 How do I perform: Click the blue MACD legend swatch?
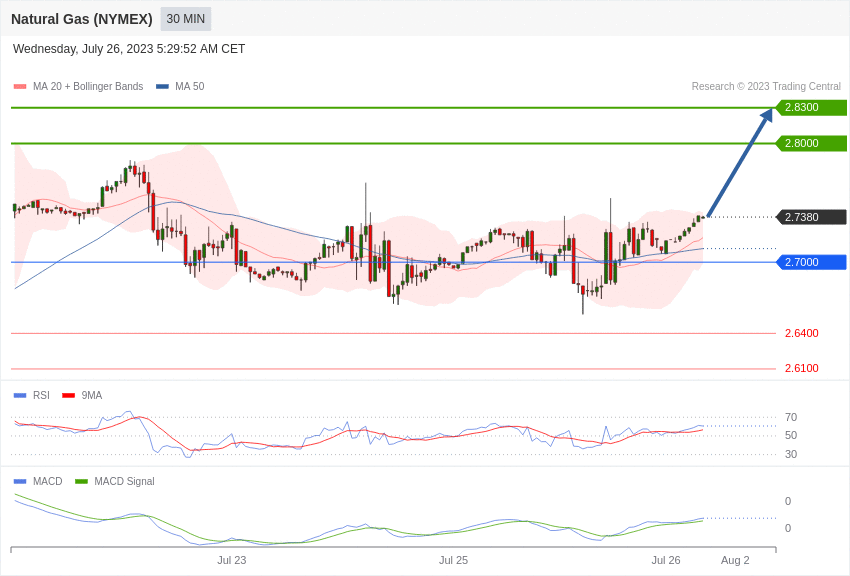(x=20, y=482)
